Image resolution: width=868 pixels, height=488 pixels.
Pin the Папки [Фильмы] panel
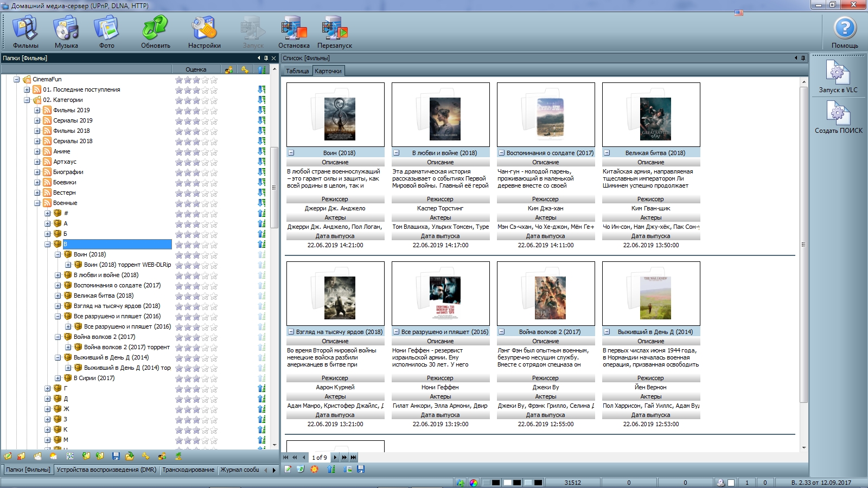coord(266,58)
